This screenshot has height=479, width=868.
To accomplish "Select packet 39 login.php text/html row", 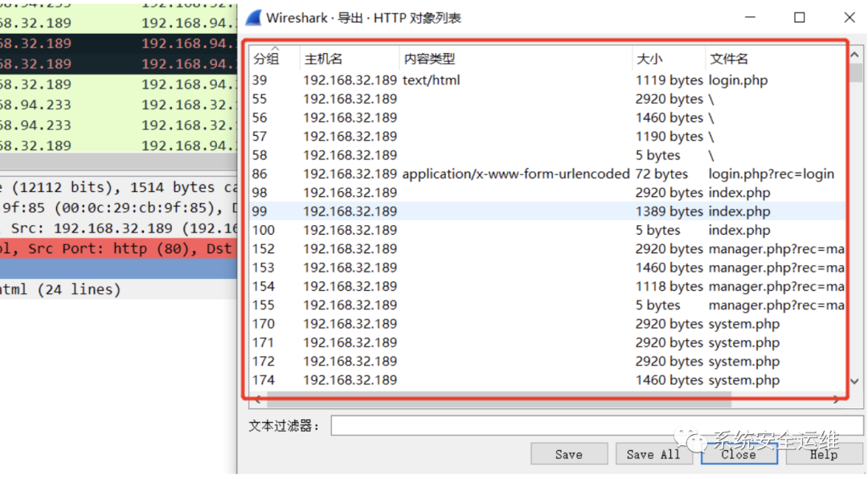I will (547, 80).
